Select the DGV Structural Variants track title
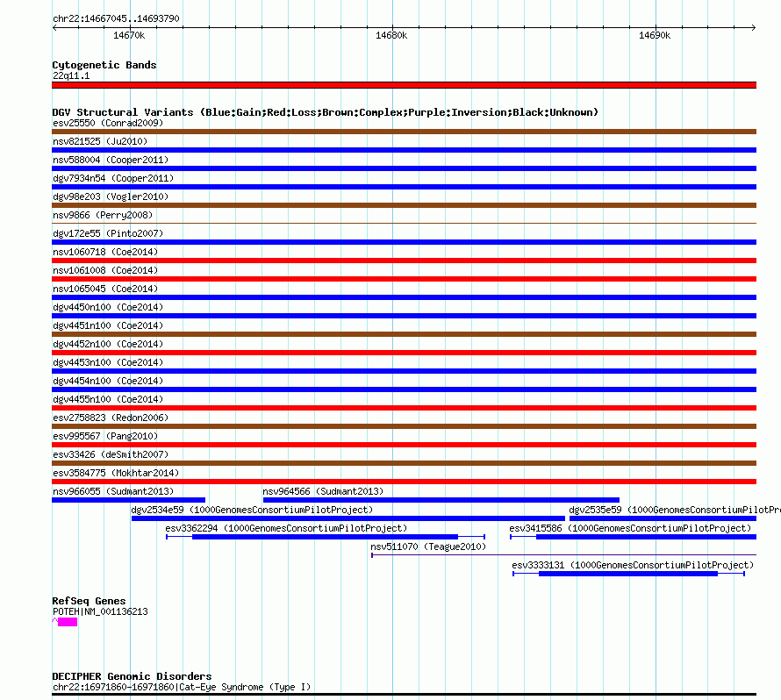781x700 pixels. click(x=326, y=112)
